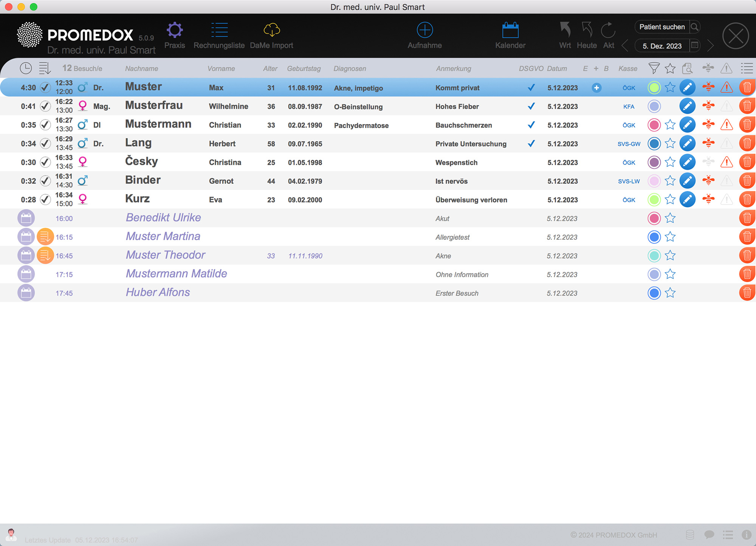Toggle star for Benedikt Ulrike

click(x=670, y=218)
